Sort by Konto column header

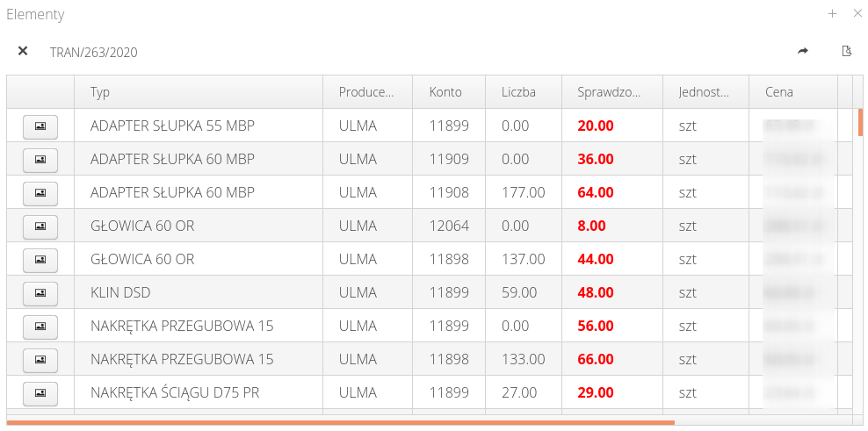pyautogui.click(x=449, y=92)
